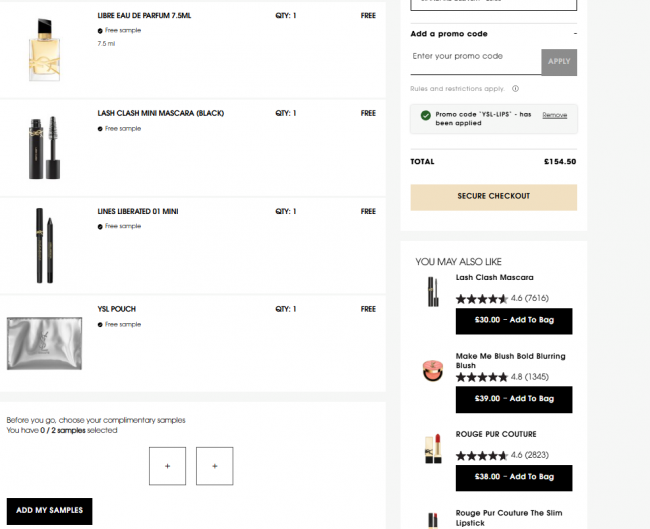The width and height of the screenshot is (650, 529).
Task: Add Lash Clash Mascara £30.00 to bag
Action: click(514, 321)
